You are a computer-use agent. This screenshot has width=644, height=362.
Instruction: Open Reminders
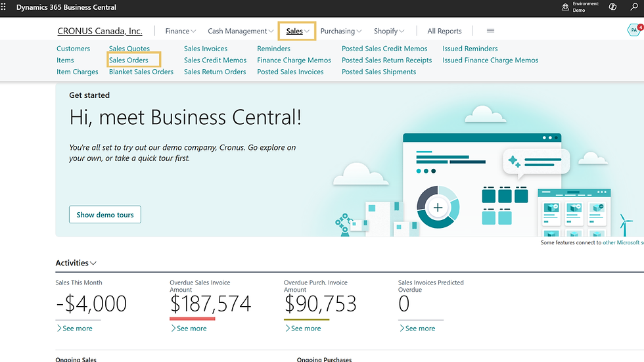273,49
